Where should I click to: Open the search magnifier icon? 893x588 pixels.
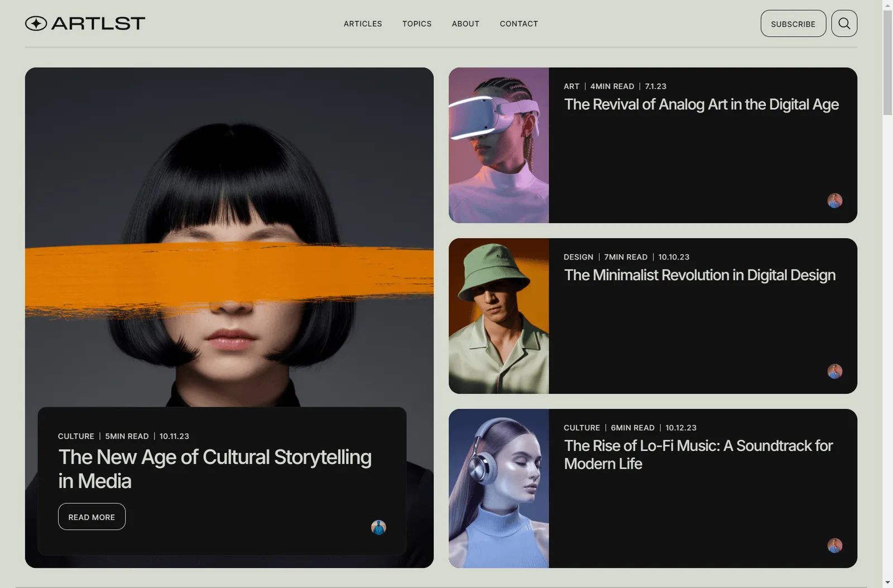(x=844, y=23)
